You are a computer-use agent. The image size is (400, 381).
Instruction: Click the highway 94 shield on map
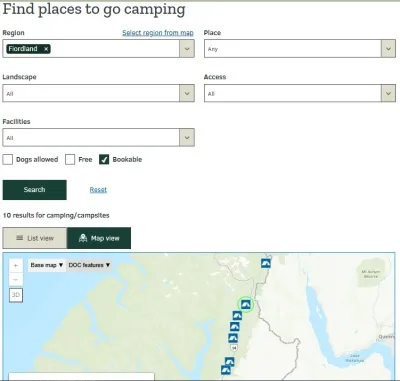234,348
